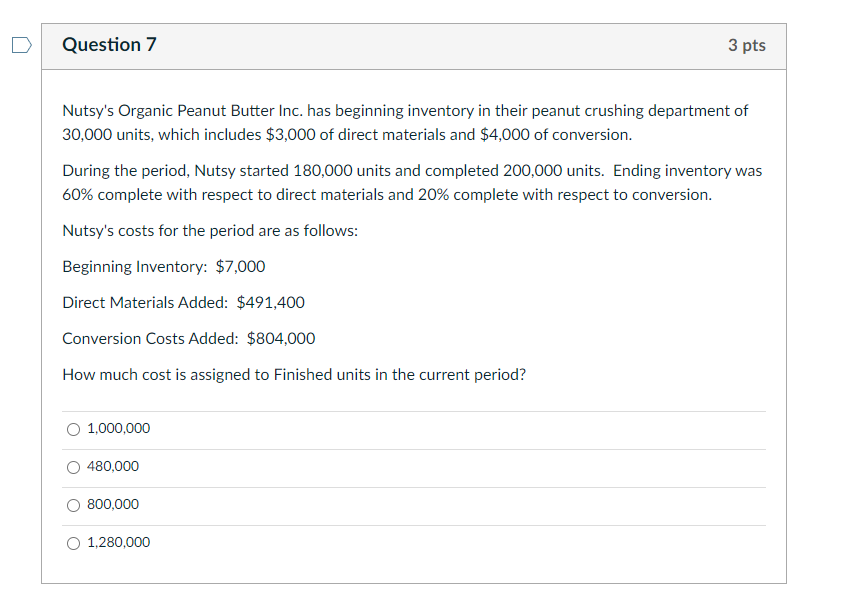Click the "Direct Materials Added:" cost line
This screenshot has height=602, width=862.
tap(183, 302)
